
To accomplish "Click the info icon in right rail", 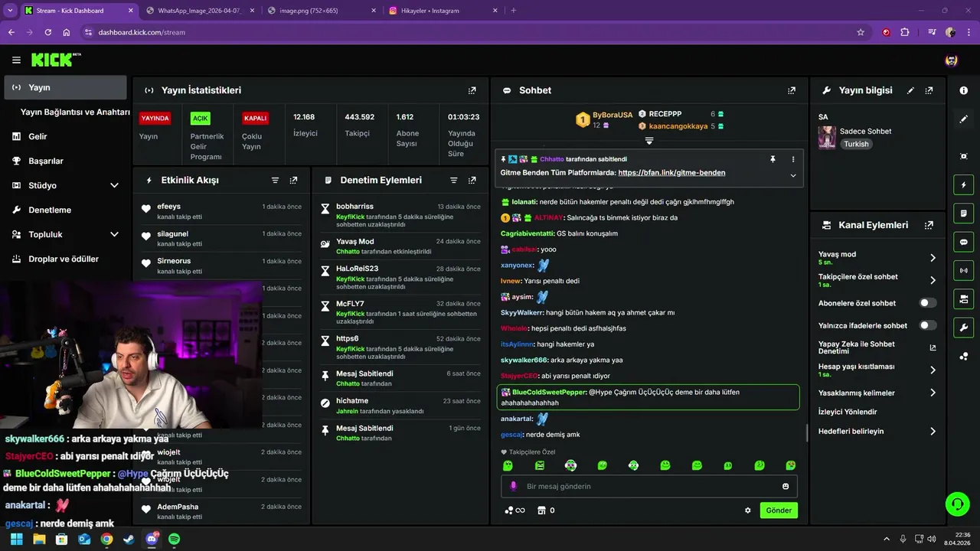I will pyautogui.click(x=963, y=90).
